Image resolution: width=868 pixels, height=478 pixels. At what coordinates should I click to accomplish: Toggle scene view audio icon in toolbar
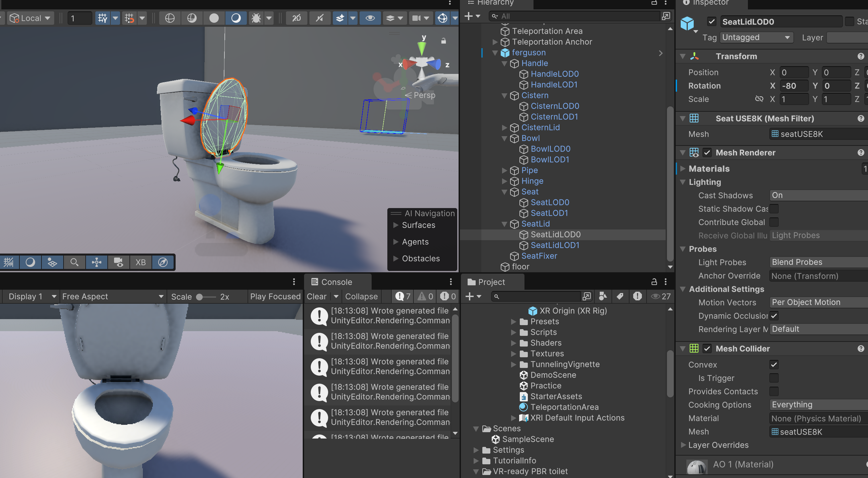coord(319,18)
